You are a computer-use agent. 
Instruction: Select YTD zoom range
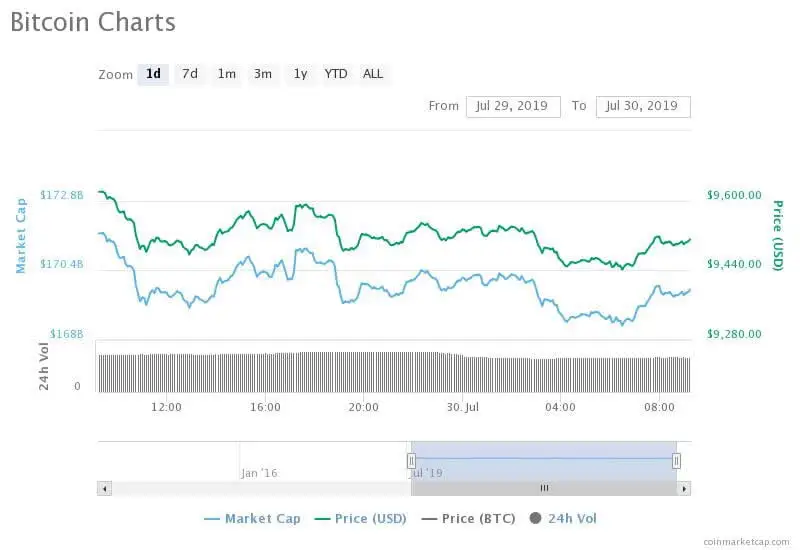click(336, 74)
